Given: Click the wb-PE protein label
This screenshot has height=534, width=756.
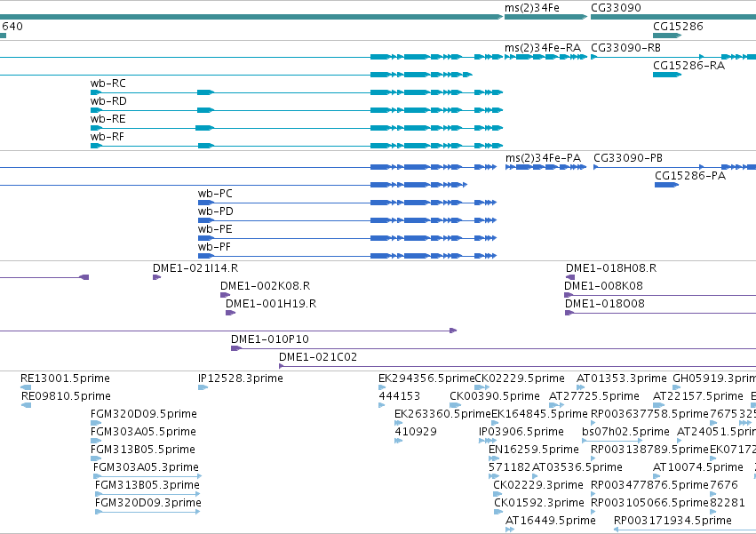Looking at the screenshot, I should click(215, 229).
